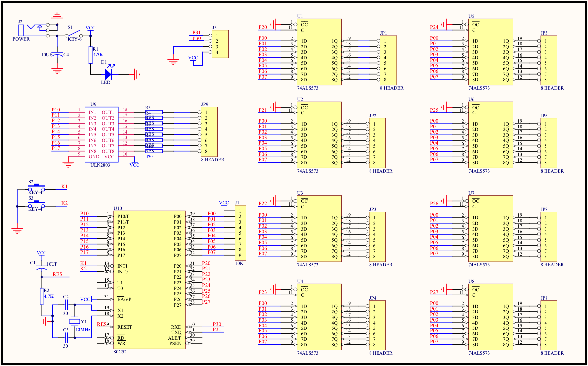Screen dimensions: 588x366
Task: Click the RXD pin label on U10
Action: [176, 327]
